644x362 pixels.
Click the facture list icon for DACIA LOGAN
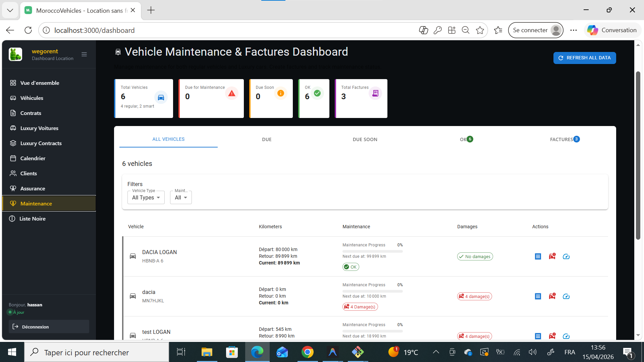(538, 256)
